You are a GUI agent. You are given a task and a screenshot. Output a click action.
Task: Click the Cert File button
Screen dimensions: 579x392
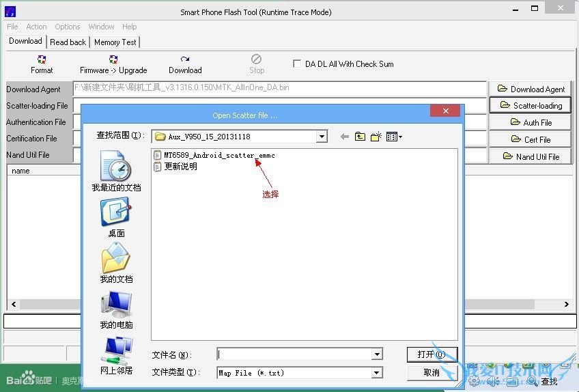click(531, 139)
